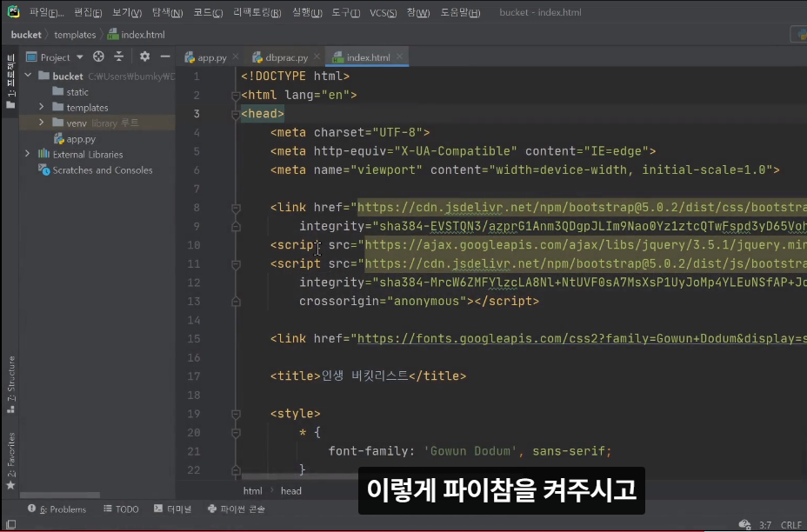Click the 3:7 cursor position indicator
The image size is (807, 532).
[764, 525]
